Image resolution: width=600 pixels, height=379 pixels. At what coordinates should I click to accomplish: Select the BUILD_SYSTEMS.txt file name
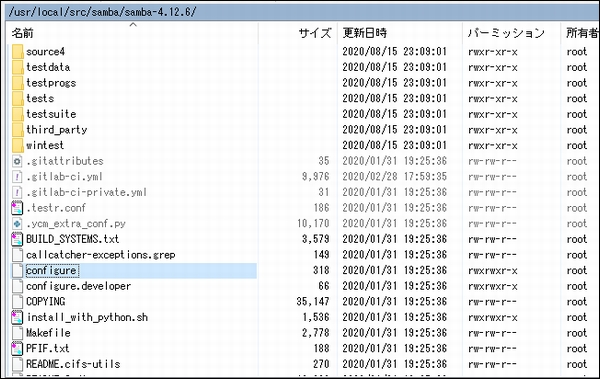[x=72, y=239]
